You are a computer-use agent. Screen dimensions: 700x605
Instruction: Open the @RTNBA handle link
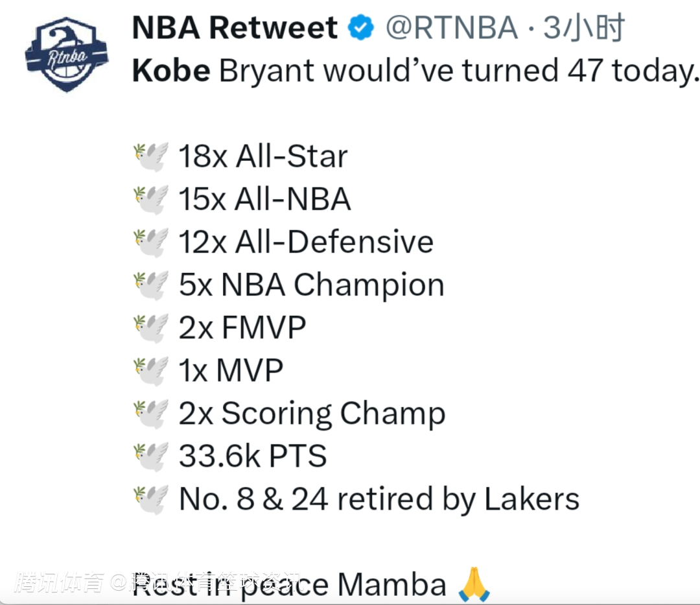coord(452,28)
